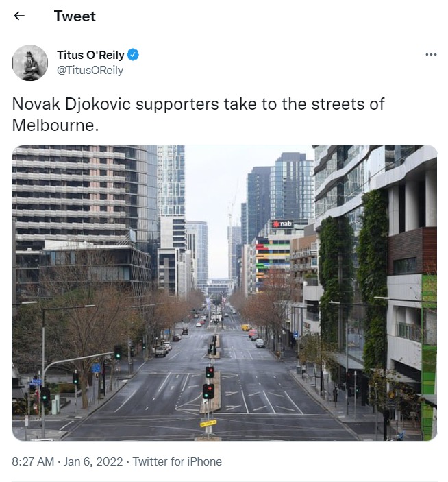This screenshot has height=482, width=448.
Task: Open Titus O'Reily's round profile picture
Action: coord(29,62)
